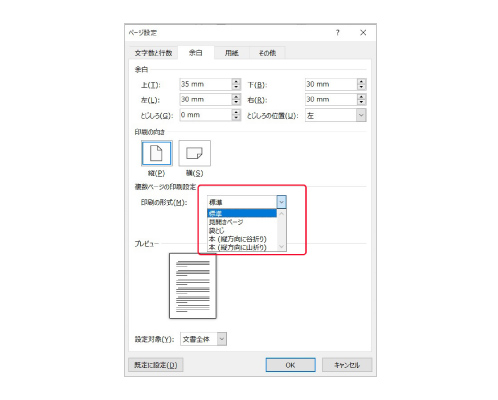This screenshot has width=498, height=400.
Task: Select the portrait 縦(P) orientation icon
Action: [x=157, y=153]
